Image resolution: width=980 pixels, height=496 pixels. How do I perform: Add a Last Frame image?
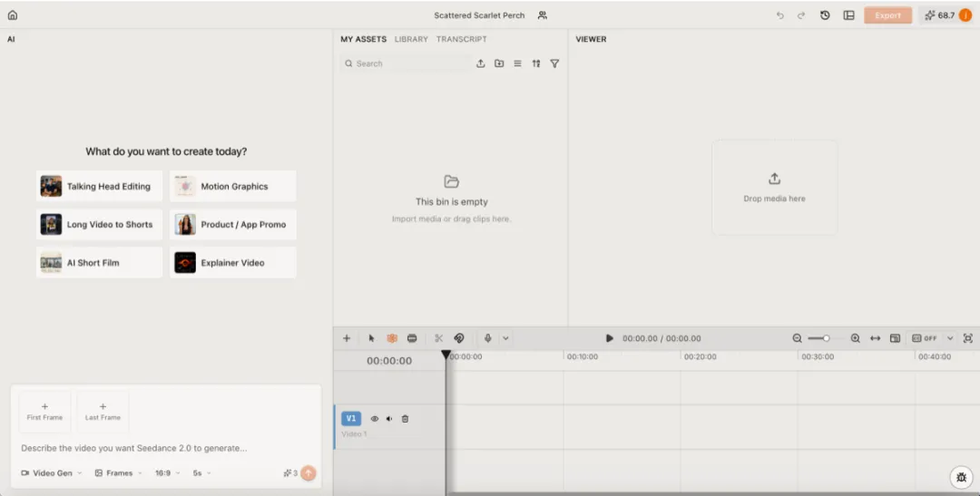pyautogui.click(x=103, y=412)
